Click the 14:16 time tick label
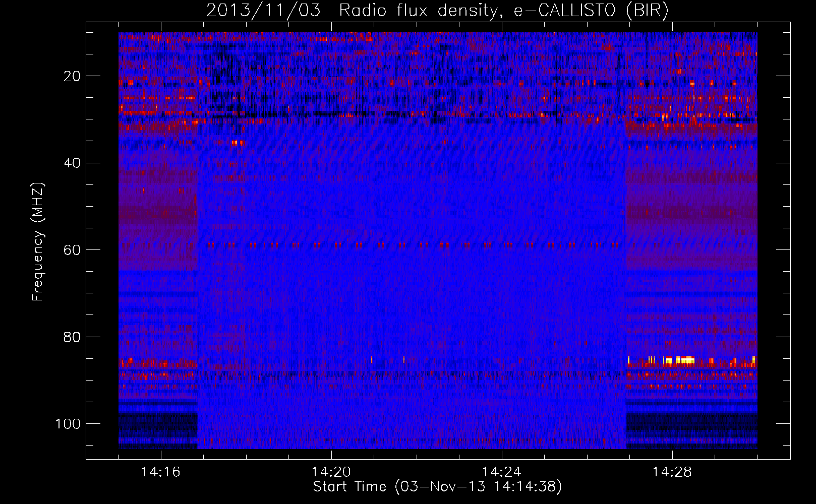 [x=161, y=472]
